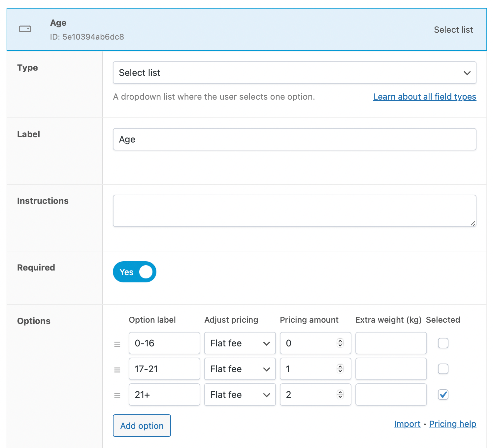Click the field type icon beside Age
The height and width of the screenshot is (448, 493).
point(25,29)
